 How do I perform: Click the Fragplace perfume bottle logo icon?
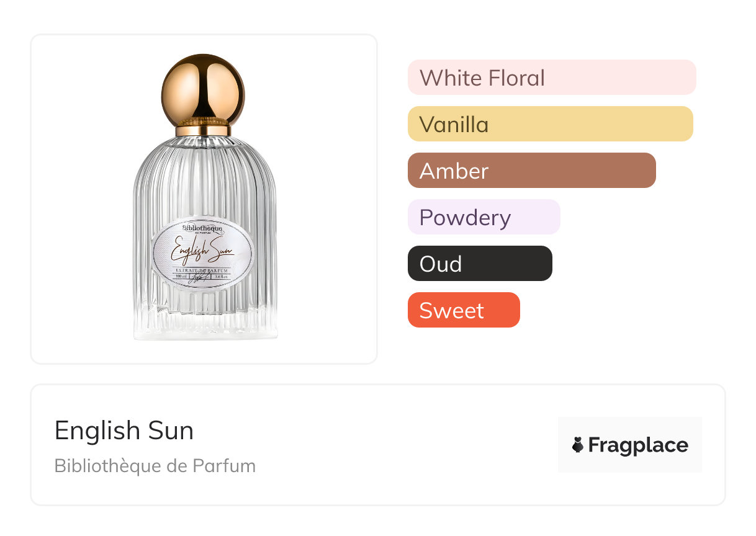[578, 445]
